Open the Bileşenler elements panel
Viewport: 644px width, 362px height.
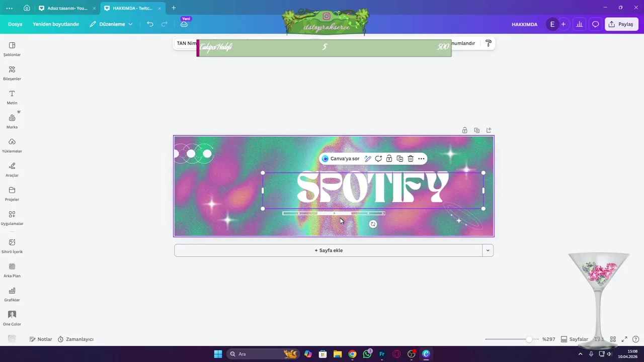pyautogui.click(x=12, y=73)
